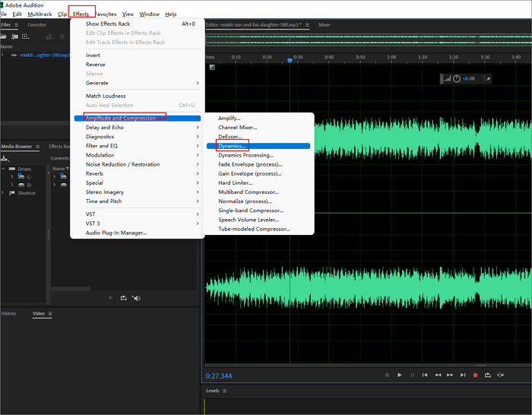Click the Rewind transport button
This screenshot has height=415, width=532.
(x=438, y=375)
